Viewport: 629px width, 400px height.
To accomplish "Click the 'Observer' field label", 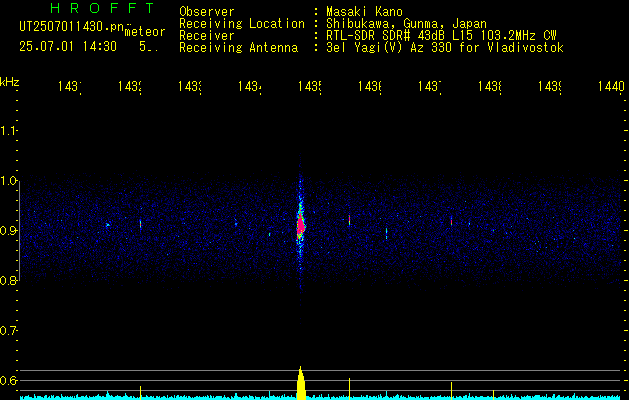I will tap(207, 12).
